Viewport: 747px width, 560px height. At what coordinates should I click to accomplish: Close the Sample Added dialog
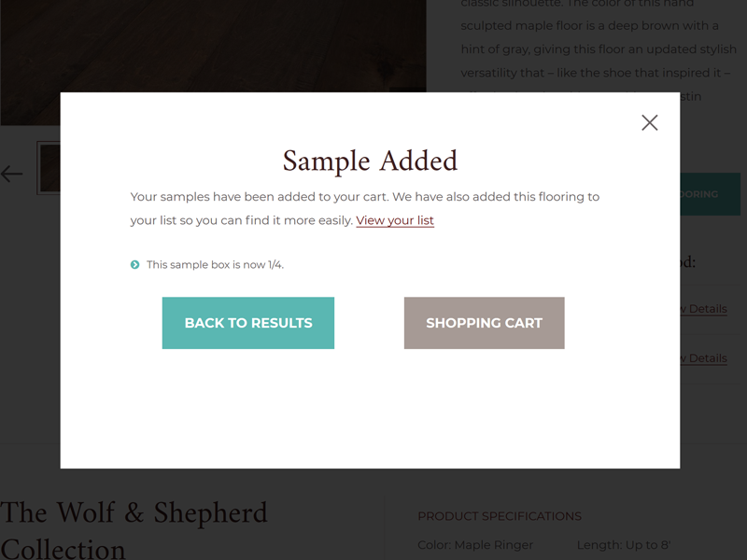[650, 122]
